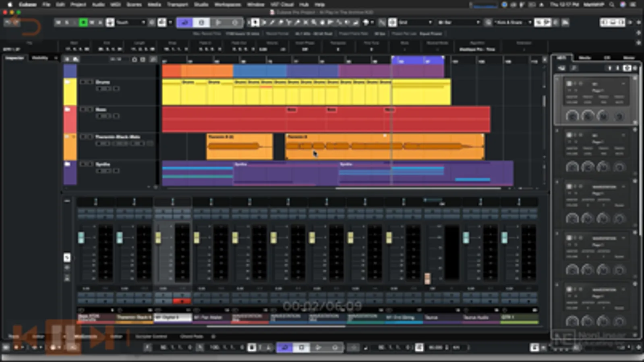Image resolution: width=644 pixels, height=362 pixels.
Task: Click Stop in the bottom transport bar
Action: point(301,348)
